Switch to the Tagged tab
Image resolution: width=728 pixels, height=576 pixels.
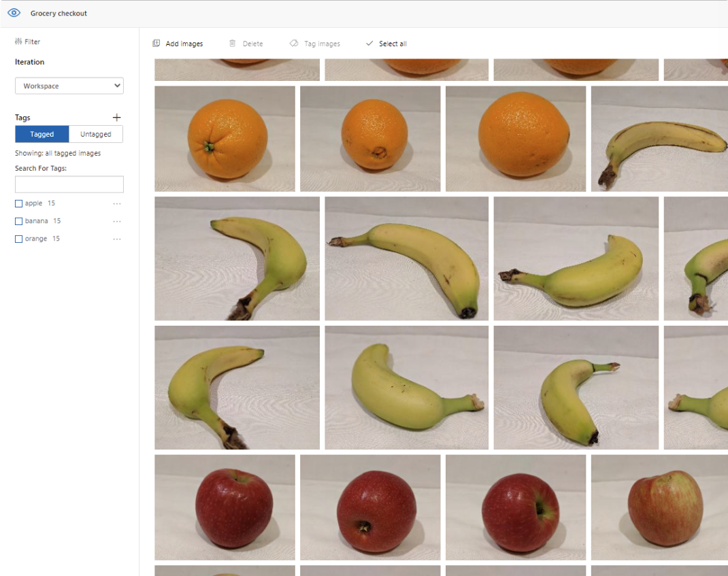click(42, 134)
